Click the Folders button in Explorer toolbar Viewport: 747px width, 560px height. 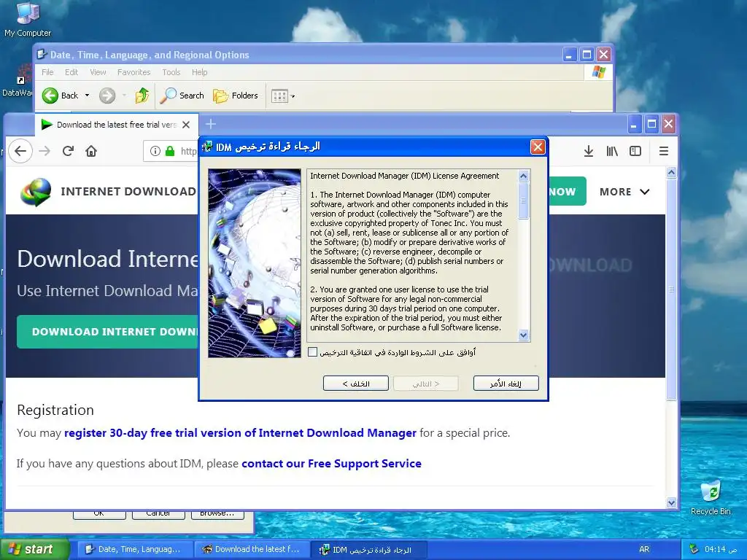(236, 96)
